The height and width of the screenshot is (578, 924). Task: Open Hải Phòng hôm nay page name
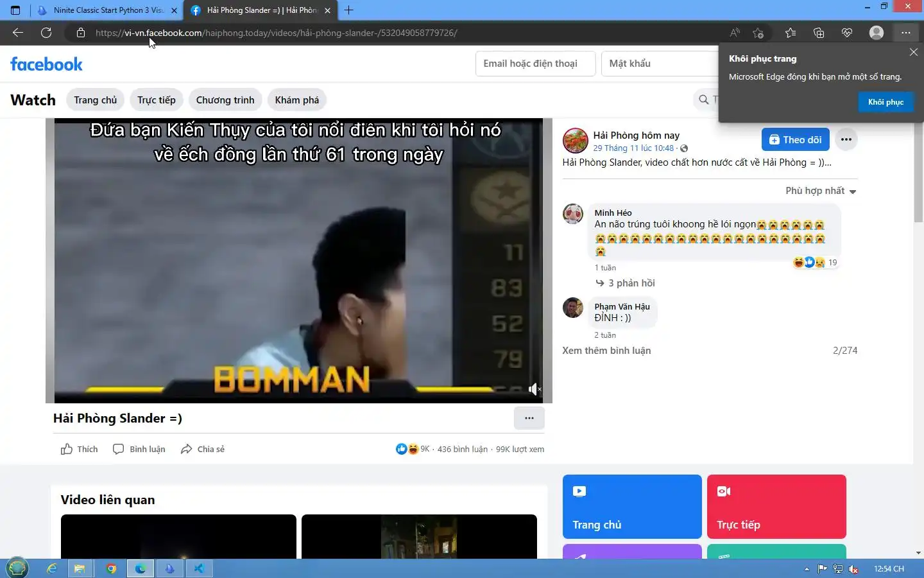point(637,136)
